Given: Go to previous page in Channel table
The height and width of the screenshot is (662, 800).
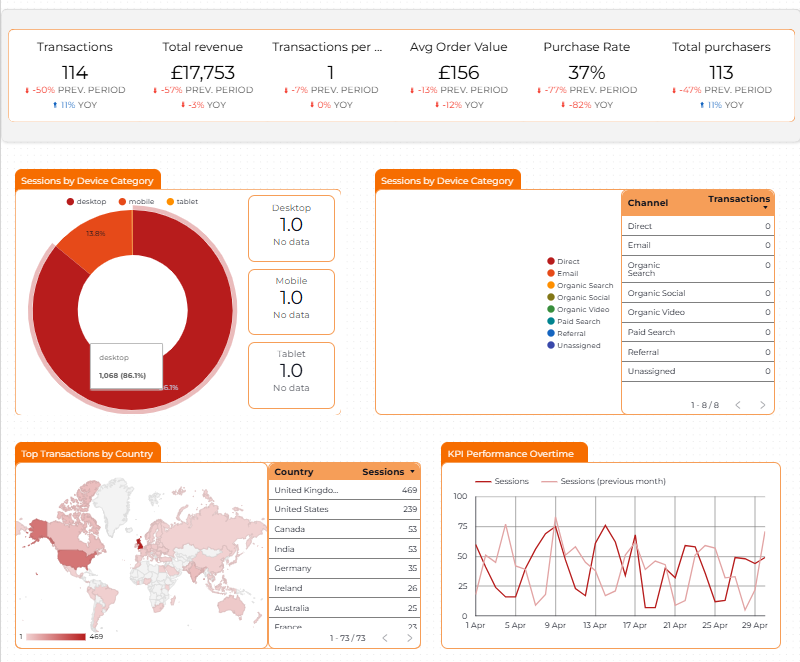Looking at the screenshot, I should 738,405.
